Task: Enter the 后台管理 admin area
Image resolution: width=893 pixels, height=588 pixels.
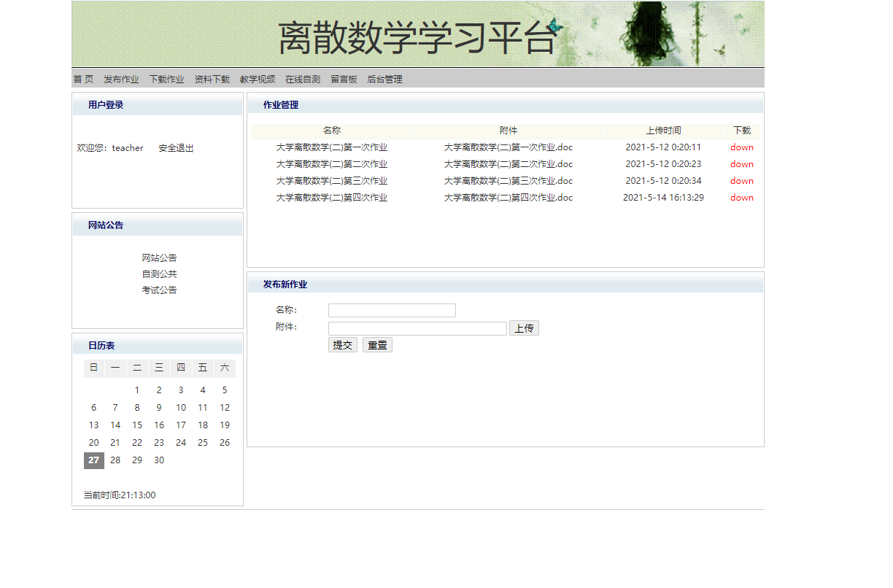Action: tap(382, 79)
